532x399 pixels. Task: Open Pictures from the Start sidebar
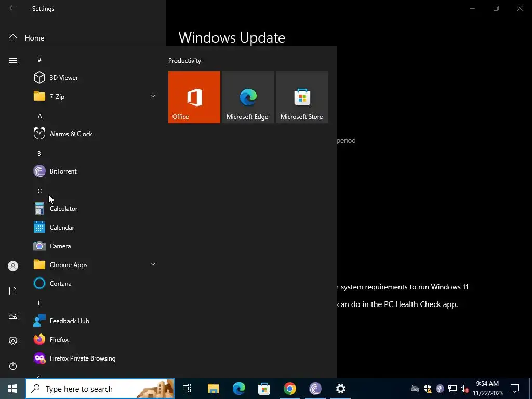[x=13, y=316]
